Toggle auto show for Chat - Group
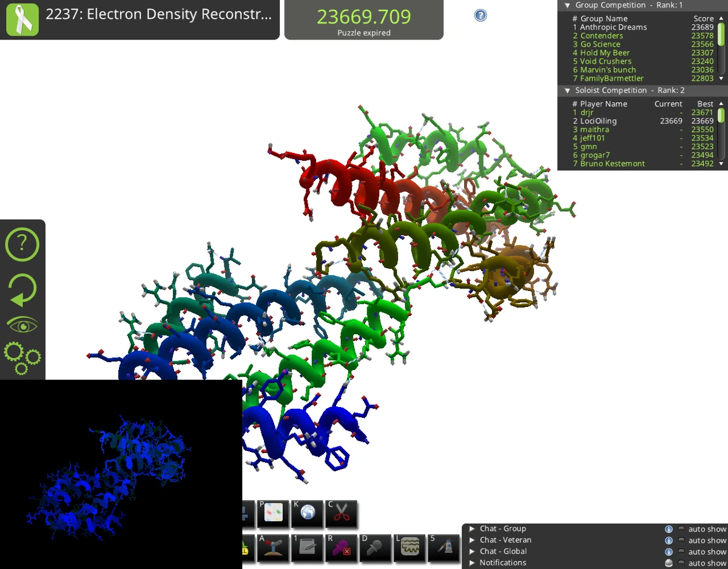Screen dimensions: 728x569 coord(681,528)
